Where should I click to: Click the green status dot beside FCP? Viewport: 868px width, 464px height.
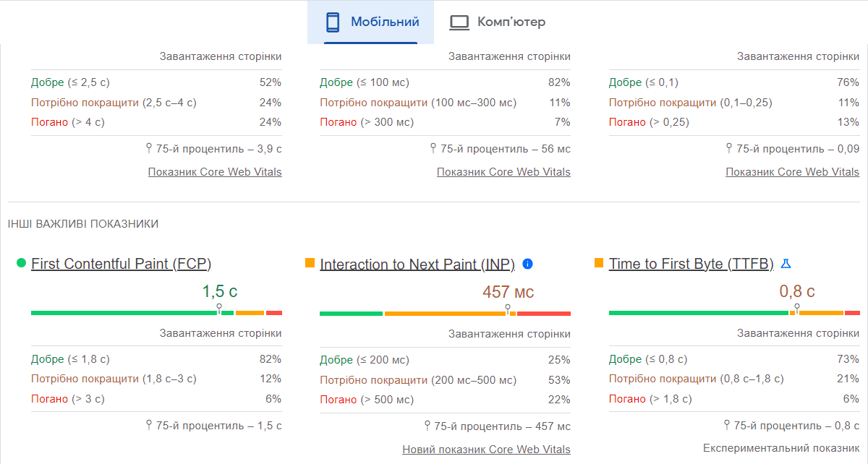[x=22, y=264]
